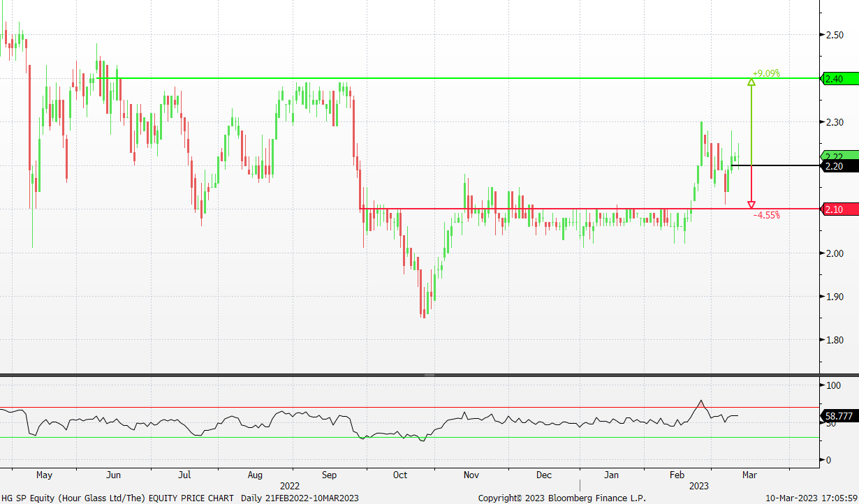859x504 pixels.
Task: Click the Dec label on date axis
Action: 543,475
